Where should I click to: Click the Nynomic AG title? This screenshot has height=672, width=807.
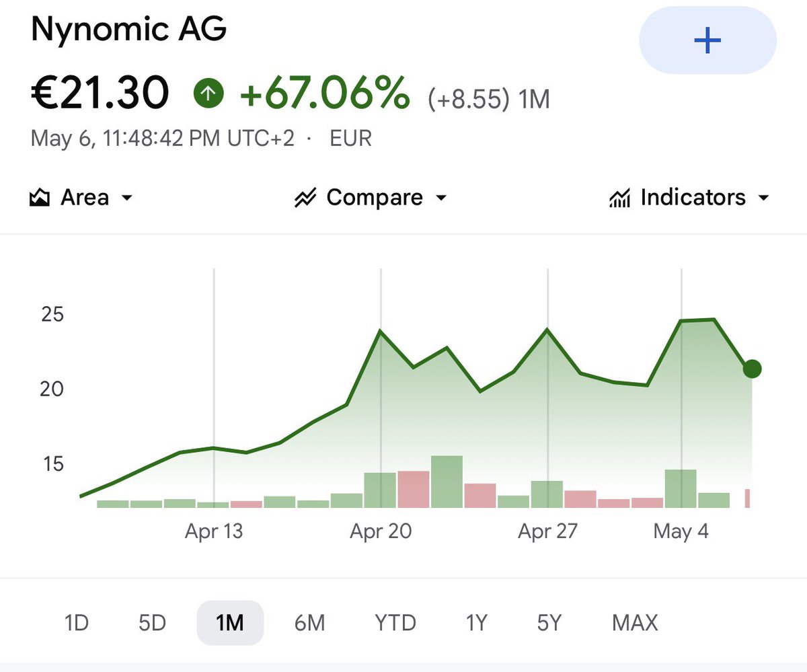129,30
